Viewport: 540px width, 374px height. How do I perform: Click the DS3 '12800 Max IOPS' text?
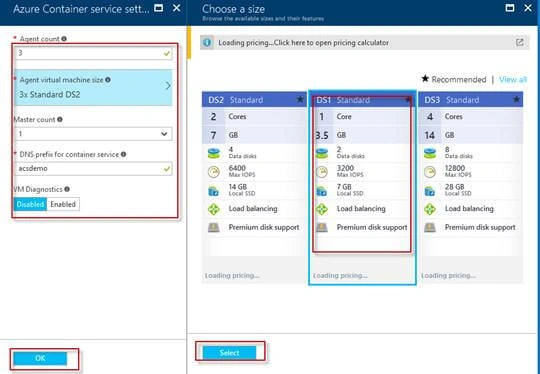click(458, 171)
